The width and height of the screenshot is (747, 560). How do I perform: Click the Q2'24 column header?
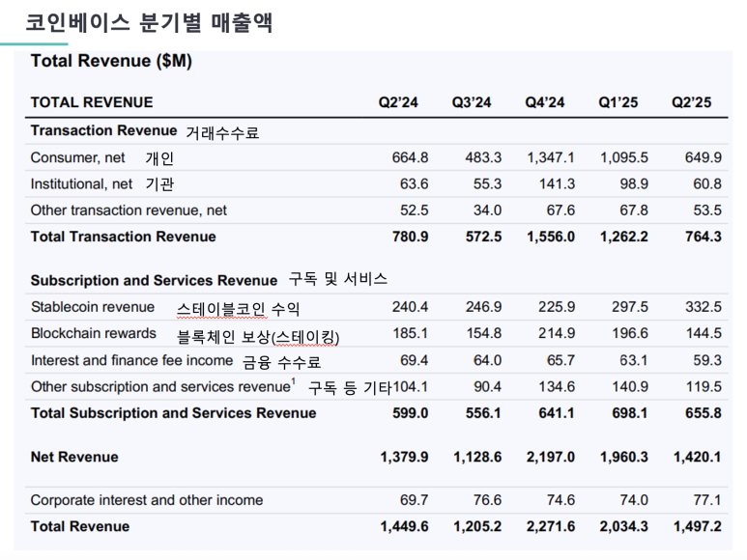click(x=398, y=102)
